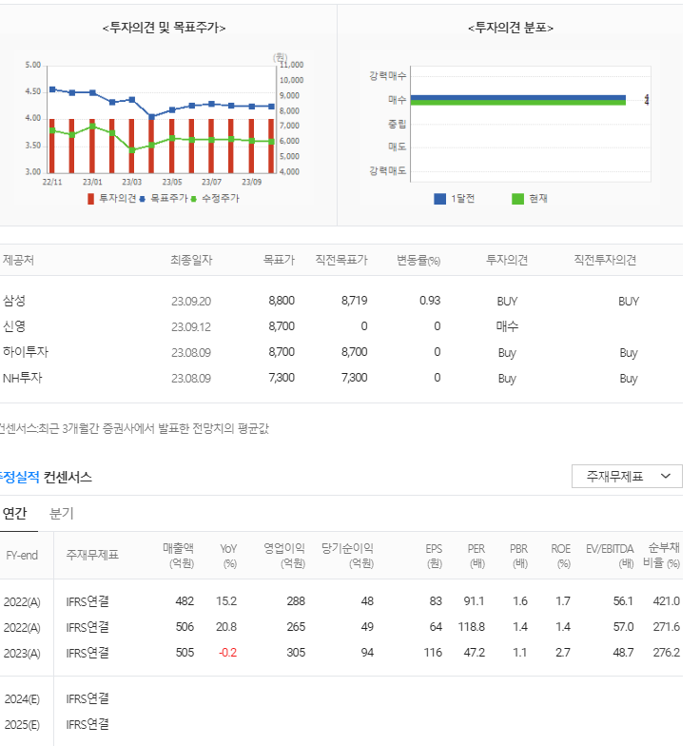The width and height of the screenshot is (700, 746).
Task: Click EPS value 116
Action: point(433,653)
